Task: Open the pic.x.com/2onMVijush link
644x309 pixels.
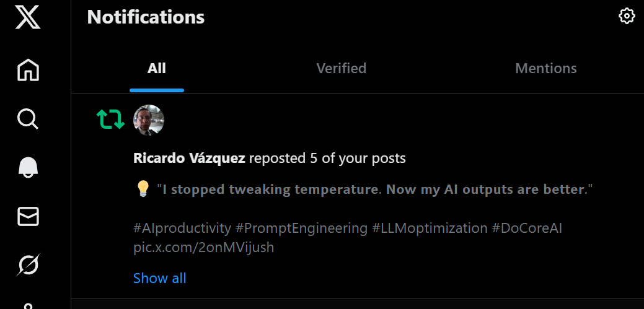Action: pos(203,248)
